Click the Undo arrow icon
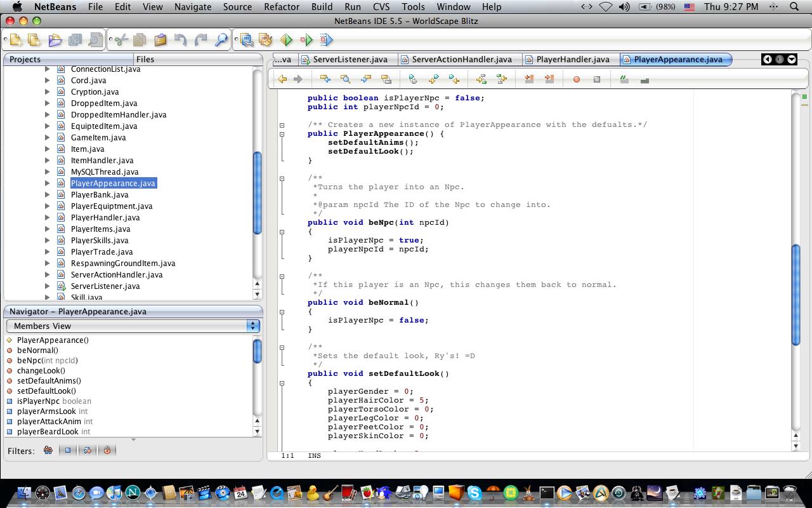Screen dimensions: 812x508 181,40
